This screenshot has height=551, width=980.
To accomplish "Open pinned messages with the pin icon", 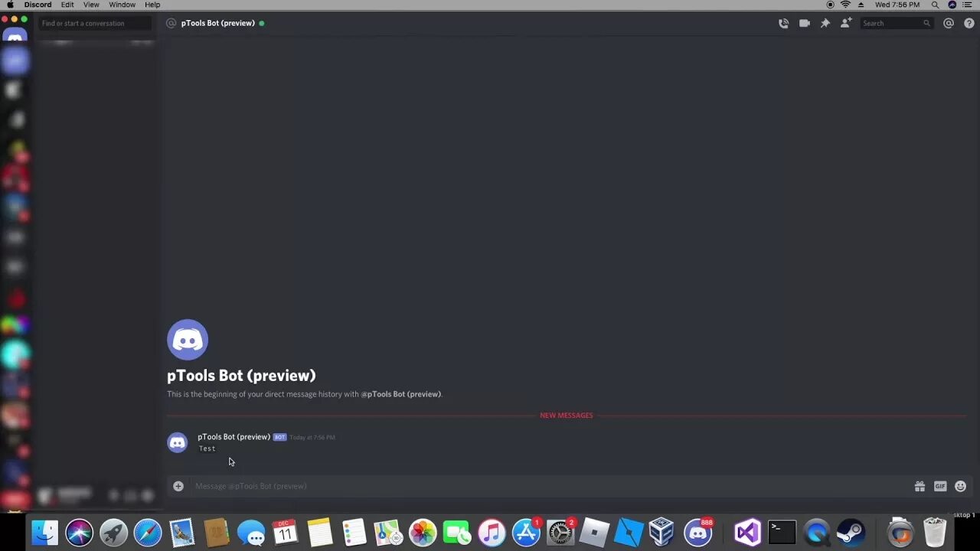I will (x=825, y=24).
